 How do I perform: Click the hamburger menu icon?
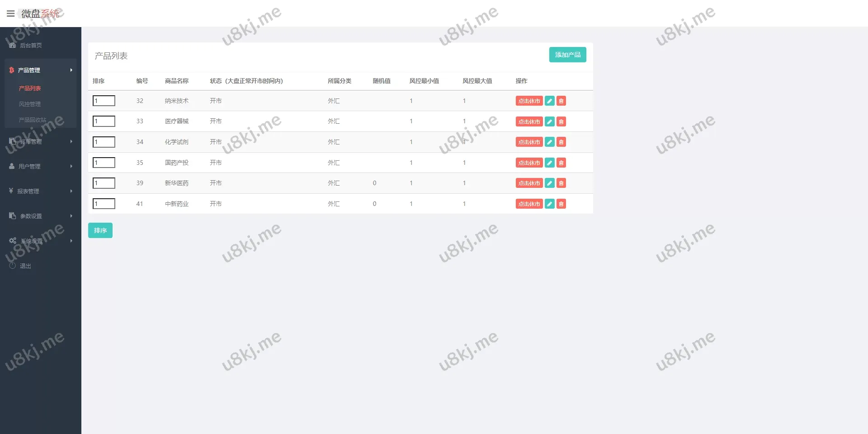point(10,14)
